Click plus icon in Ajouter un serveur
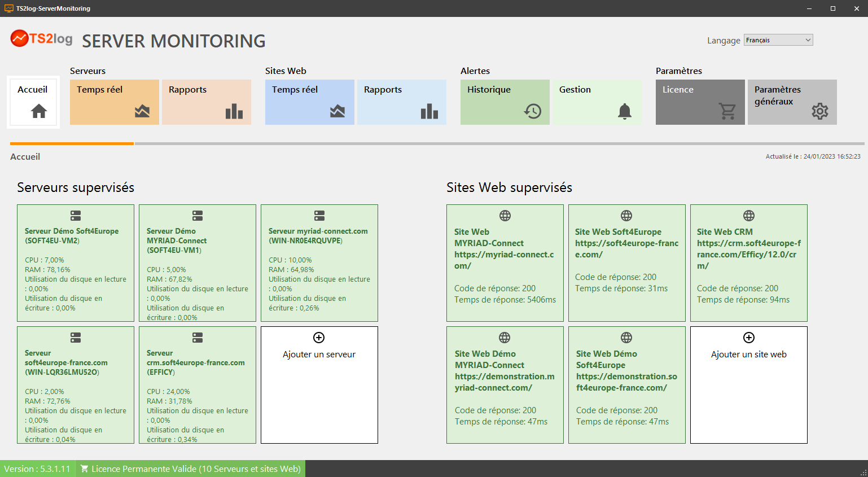Screen dimensions: 868x477 click(319, 338)
